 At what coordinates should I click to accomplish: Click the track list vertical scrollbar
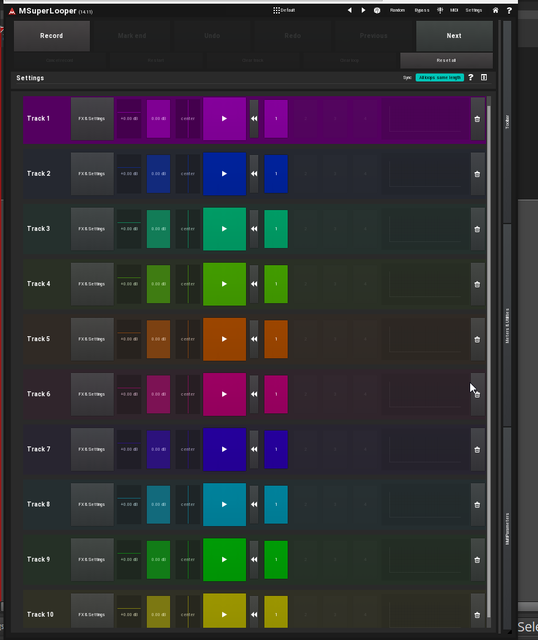tap(489, 361)
